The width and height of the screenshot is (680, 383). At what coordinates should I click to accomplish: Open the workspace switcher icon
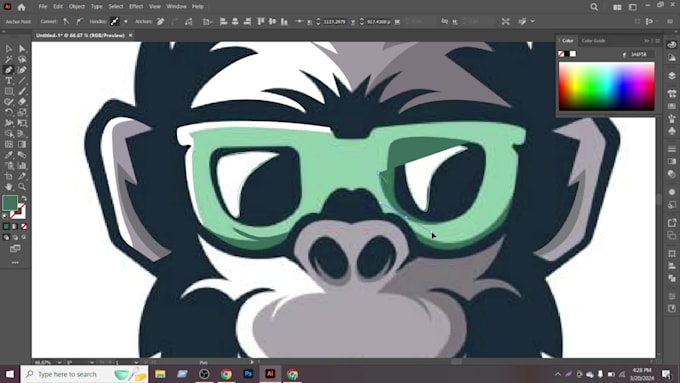633,7
